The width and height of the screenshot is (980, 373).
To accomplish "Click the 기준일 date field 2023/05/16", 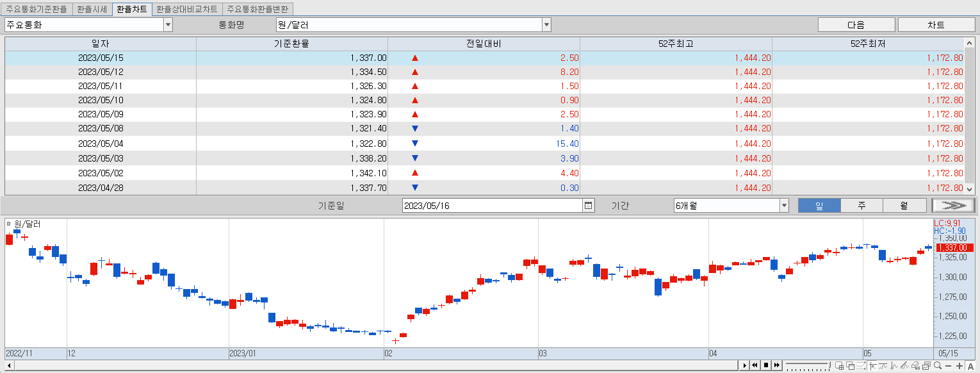I will pos(493,206).
